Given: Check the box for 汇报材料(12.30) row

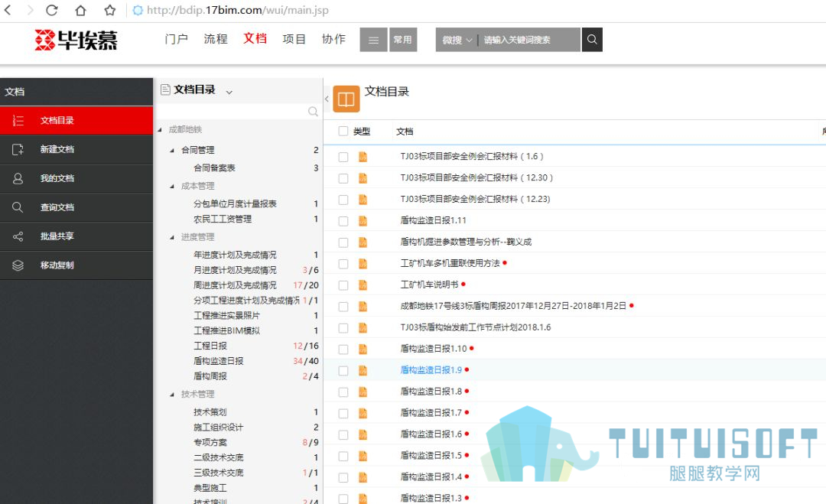Looking at the screenshot, I should click(343, 178).
